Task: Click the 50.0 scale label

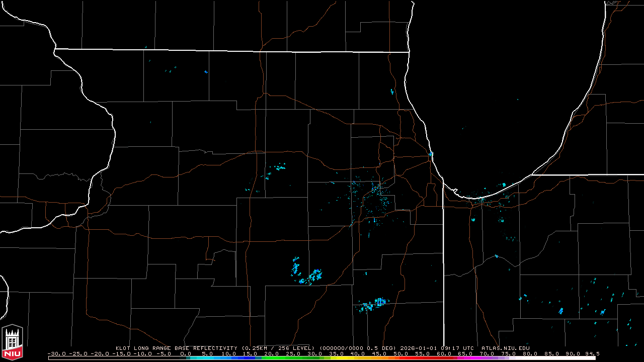Action: coord(401,353)
